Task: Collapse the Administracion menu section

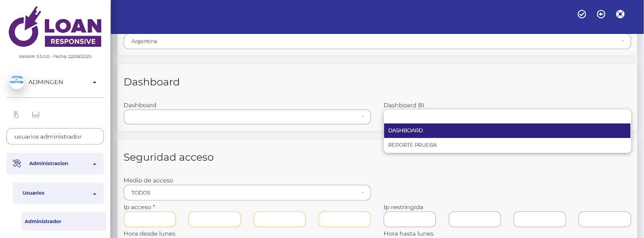Action: click(x=95, y=163)
